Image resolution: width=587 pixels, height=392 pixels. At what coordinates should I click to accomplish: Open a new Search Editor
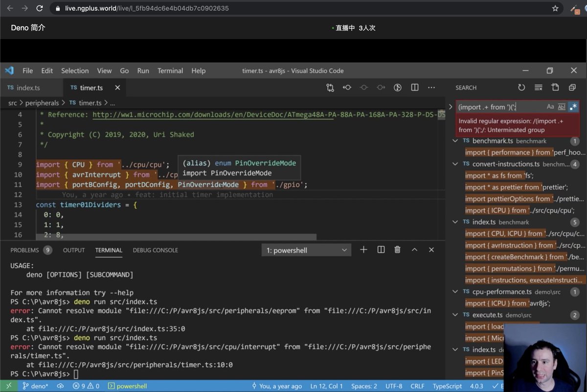pyautogui.click(x=555, y=87)
